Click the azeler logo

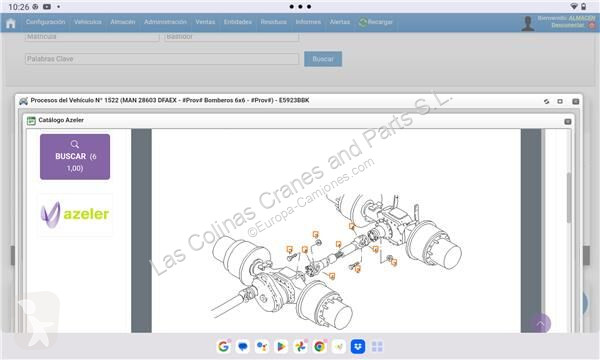(75, 215)
